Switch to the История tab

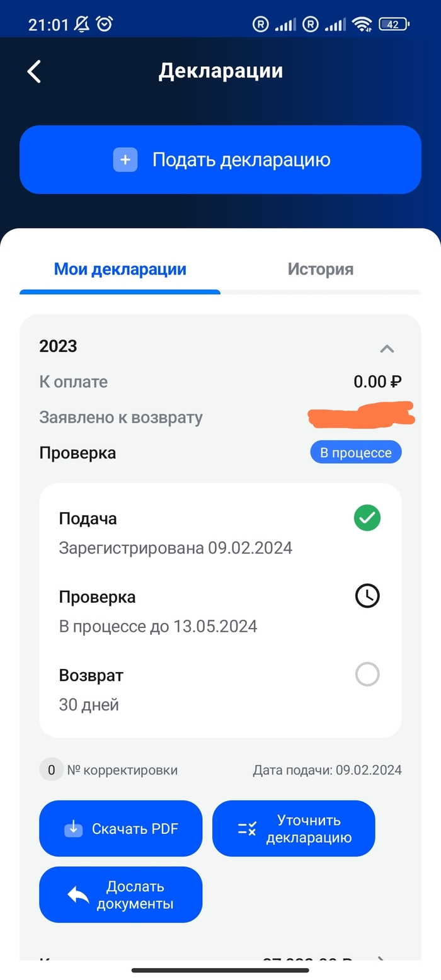point(321,270)
